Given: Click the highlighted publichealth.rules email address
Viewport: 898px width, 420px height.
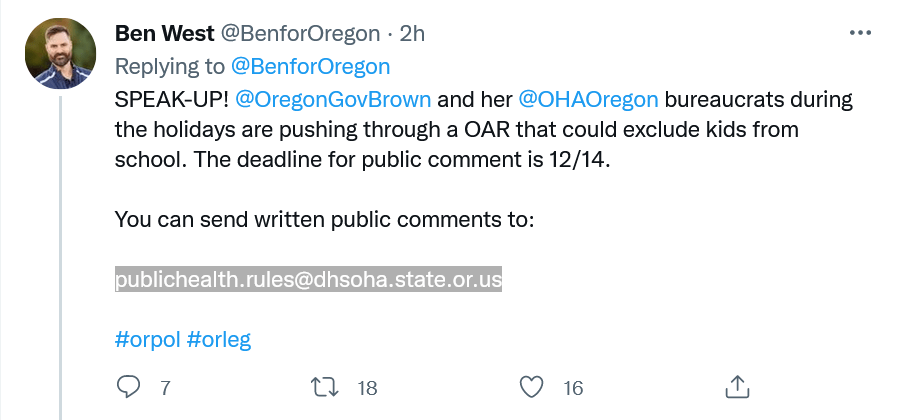Looking at the screenshot, I should click(308, 280).
